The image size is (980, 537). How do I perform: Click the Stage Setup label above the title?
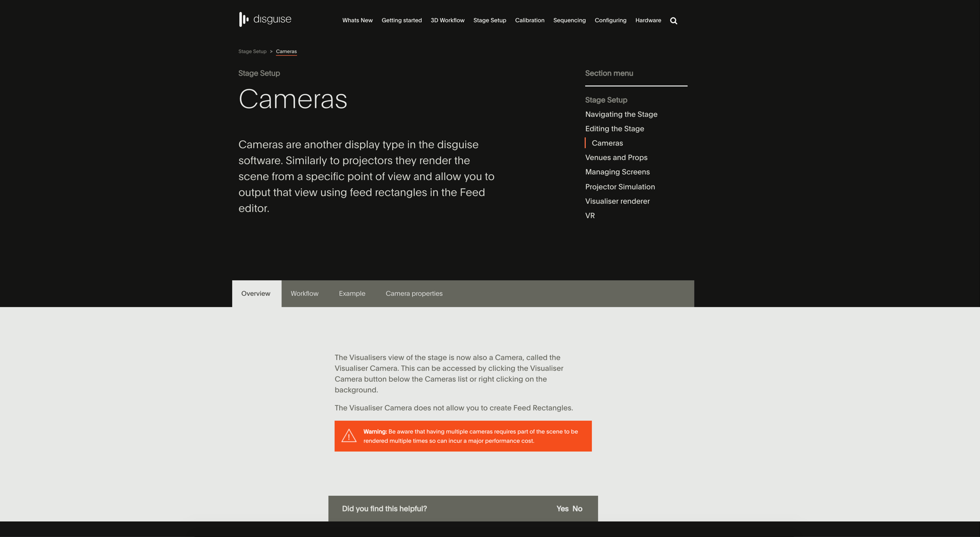(x=259, y=73)
